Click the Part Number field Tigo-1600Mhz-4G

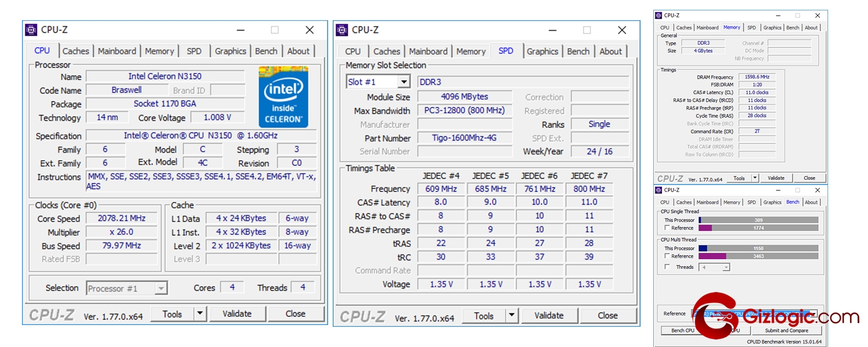464,138
